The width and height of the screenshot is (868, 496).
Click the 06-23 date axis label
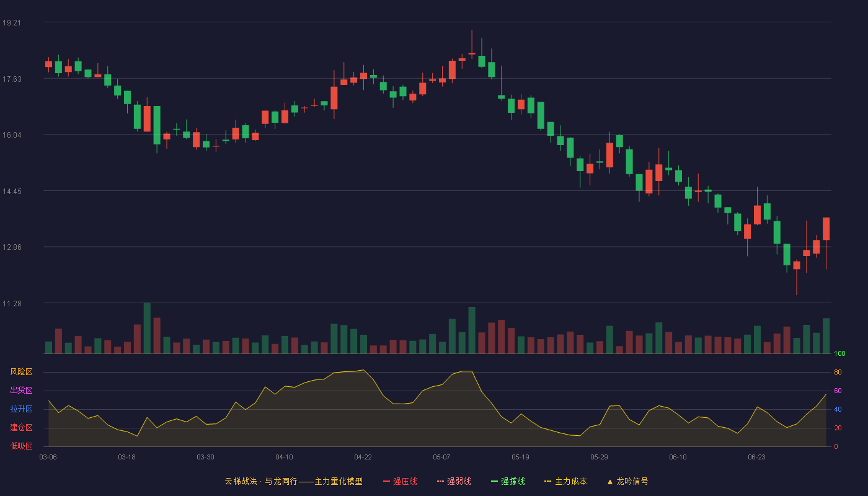(756, 457)
